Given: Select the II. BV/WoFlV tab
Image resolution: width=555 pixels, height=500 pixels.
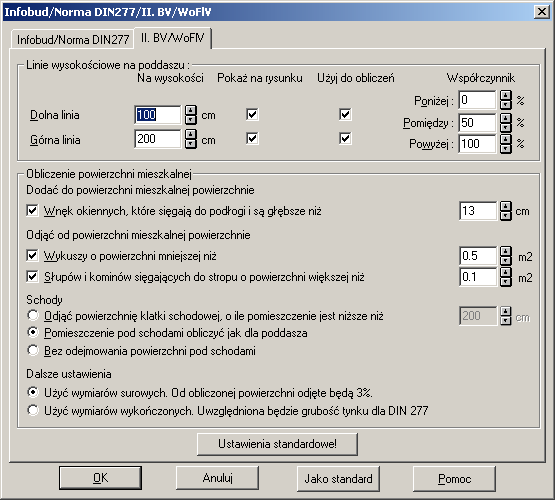Looking at the screenshot, I should [x=172, y=38].
